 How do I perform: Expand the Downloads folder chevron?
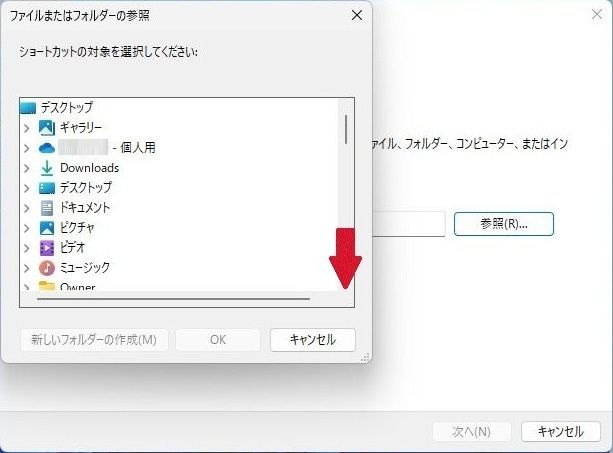point(27,168)
